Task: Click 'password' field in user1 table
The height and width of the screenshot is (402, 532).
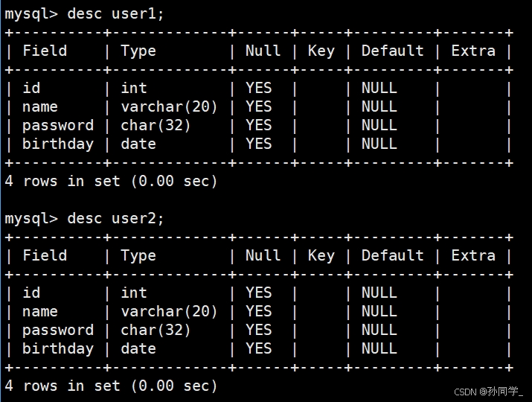Action: pos(58,127)
